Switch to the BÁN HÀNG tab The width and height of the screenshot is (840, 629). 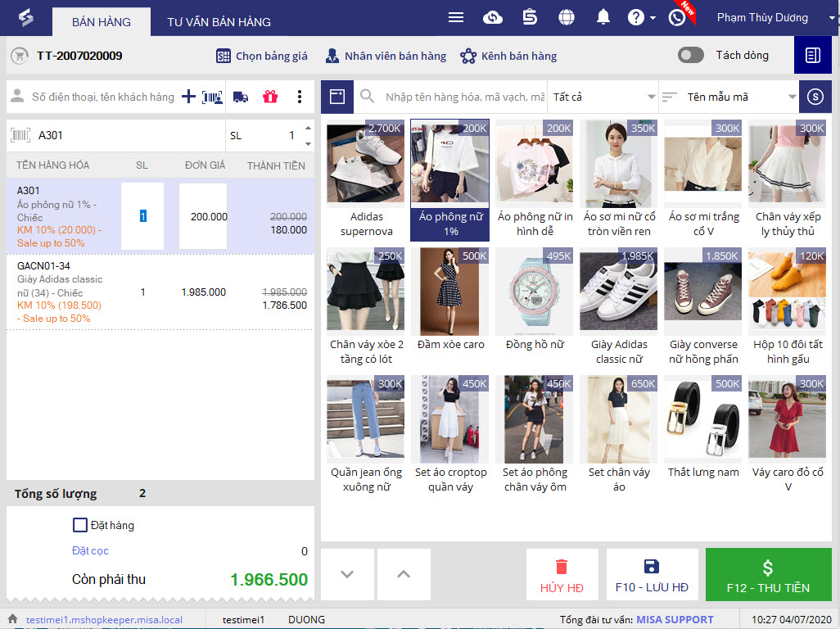tap(102, 22)
